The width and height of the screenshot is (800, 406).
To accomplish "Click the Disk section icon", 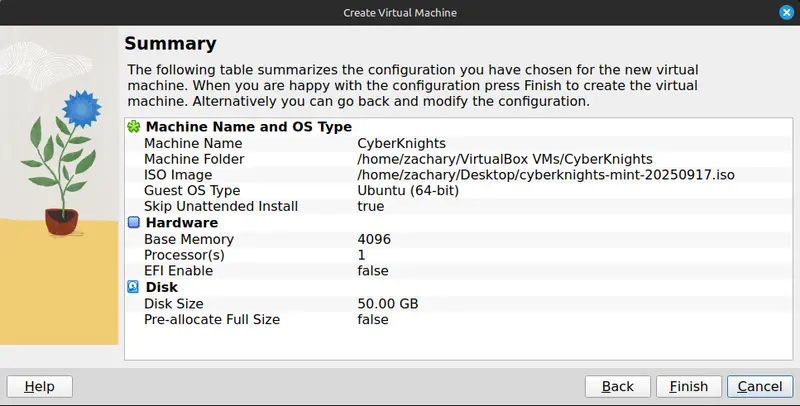I will (x=133, y=287).
